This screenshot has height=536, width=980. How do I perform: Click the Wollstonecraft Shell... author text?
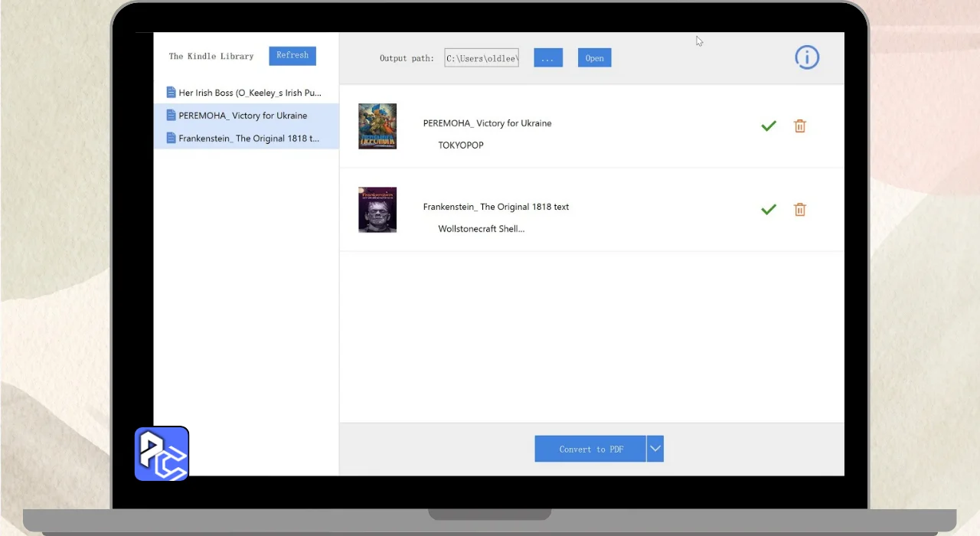coord(481,229)
